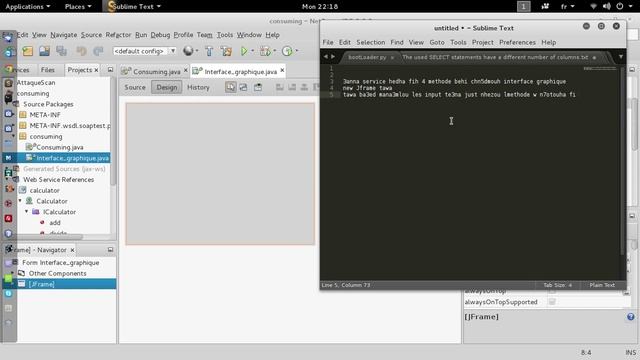Screen dimensions: 640x360
Task: Activate Selection Mode icon in form designer
Action: pyautogui.click(x=231, y=87)
